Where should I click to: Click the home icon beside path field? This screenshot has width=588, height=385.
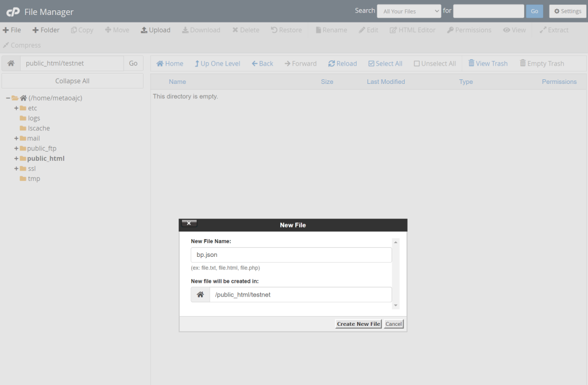pyautogui.click(x=11, y=63)
